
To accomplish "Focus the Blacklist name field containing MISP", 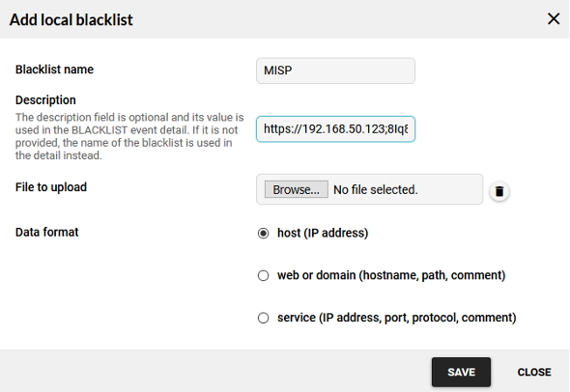I will click(x=335, y=70).
